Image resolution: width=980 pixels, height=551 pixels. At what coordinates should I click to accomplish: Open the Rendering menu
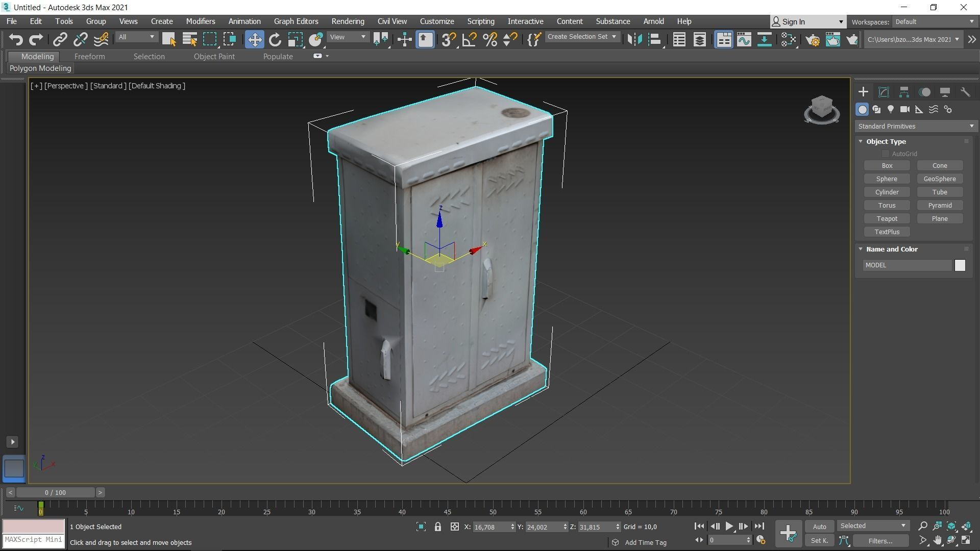point(348,21)
